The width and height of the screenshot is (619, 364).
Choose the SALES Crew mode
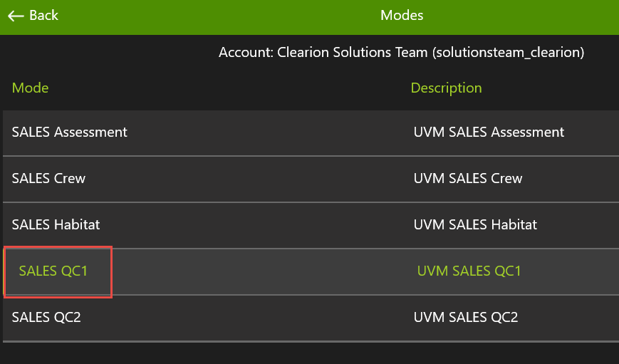click(48, 178)
